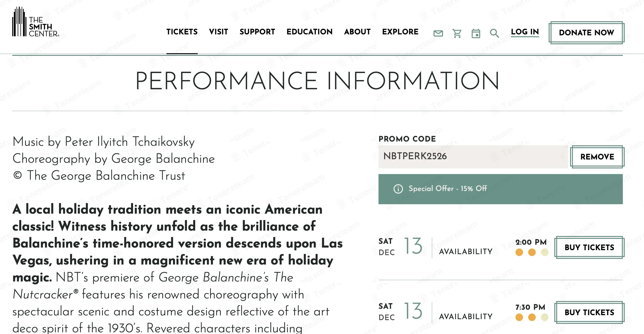This screenshot has width=644, height=334.
Task: Open the Education menu
Action: (310, 32)
